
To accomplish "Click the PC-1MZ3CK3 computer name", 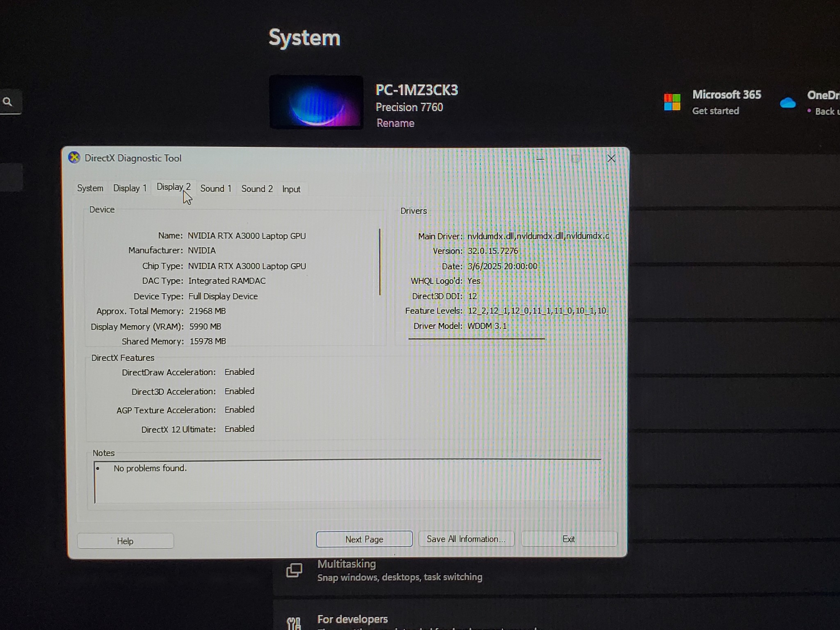I will pyautogui.click(x=417, y=90).
